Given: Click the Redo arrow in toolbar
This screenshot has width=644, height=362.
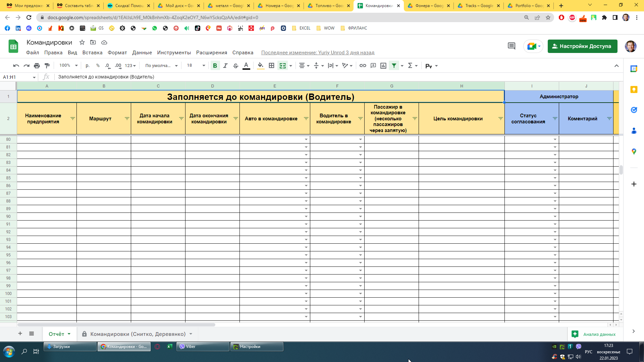Looking at the screenshot, I should [26, 66].
